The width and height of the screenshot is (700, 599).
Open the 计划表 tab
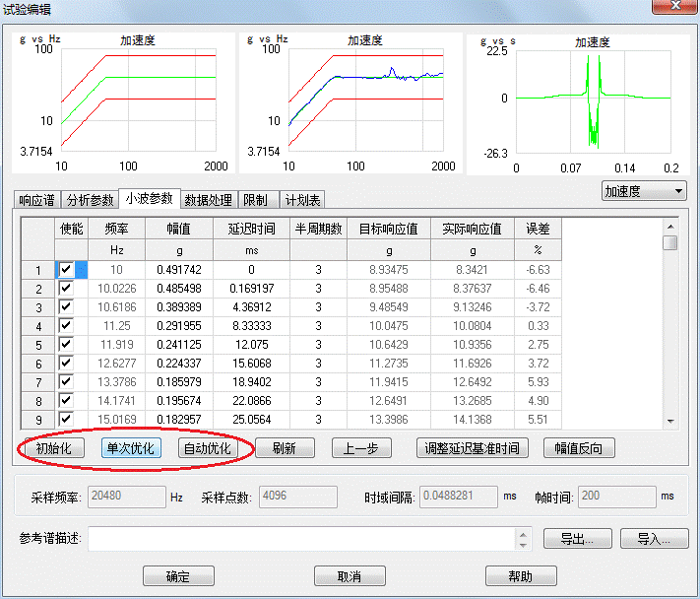302,200
